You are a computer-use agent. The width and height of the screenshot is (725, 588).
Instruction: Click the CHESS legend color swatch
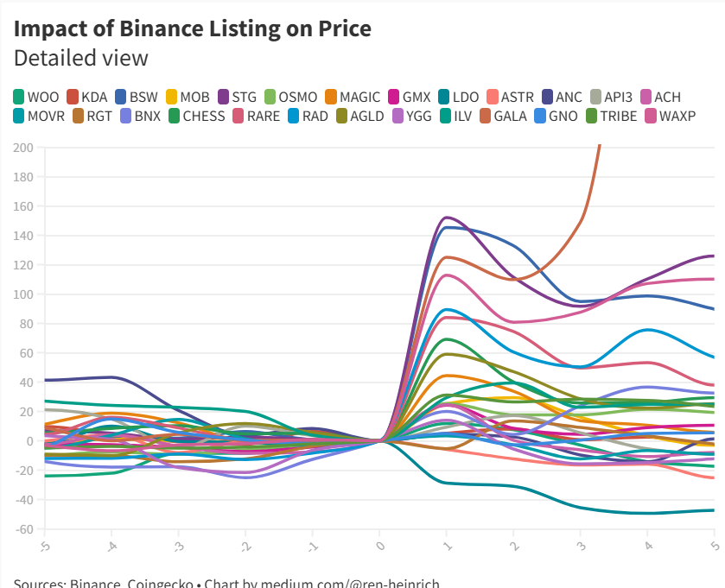pyautogui.click(x=174, y=116)
